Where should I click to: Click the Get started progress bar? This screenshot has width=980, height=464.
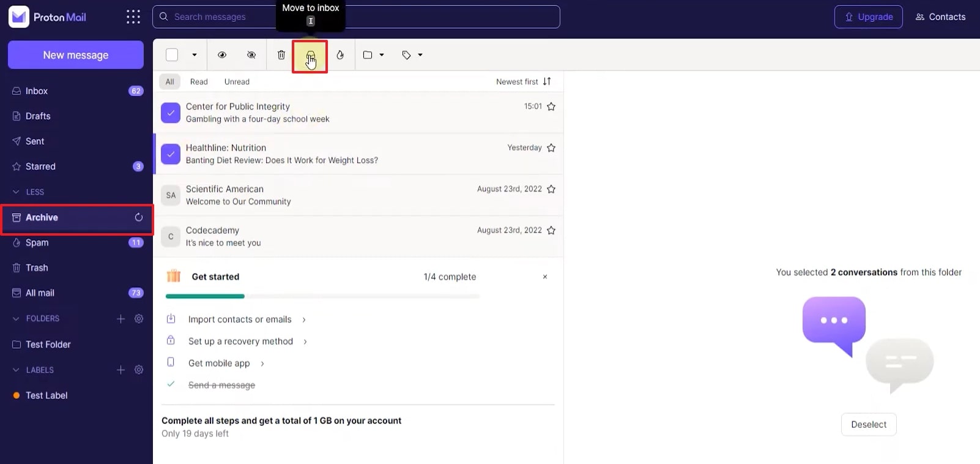(322, 296)
